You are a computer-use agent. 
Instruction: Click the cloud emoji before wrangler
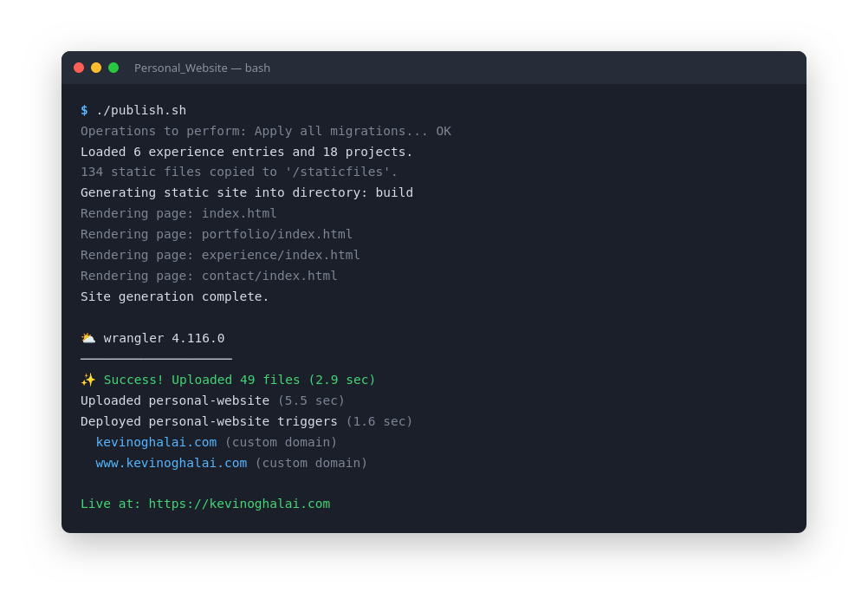point(88,338)
